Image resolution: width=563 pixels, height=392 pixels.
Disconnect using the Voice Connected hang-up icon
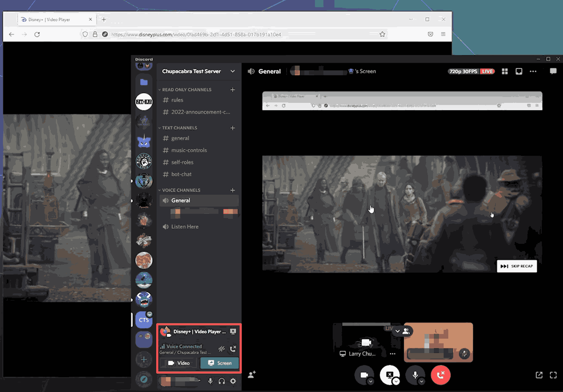[233, 349]
